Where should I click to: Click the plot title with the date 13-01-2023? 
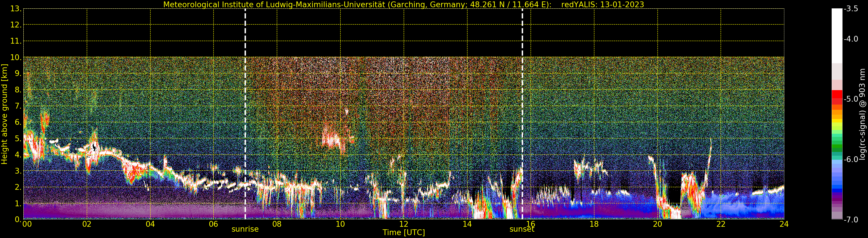404,4
